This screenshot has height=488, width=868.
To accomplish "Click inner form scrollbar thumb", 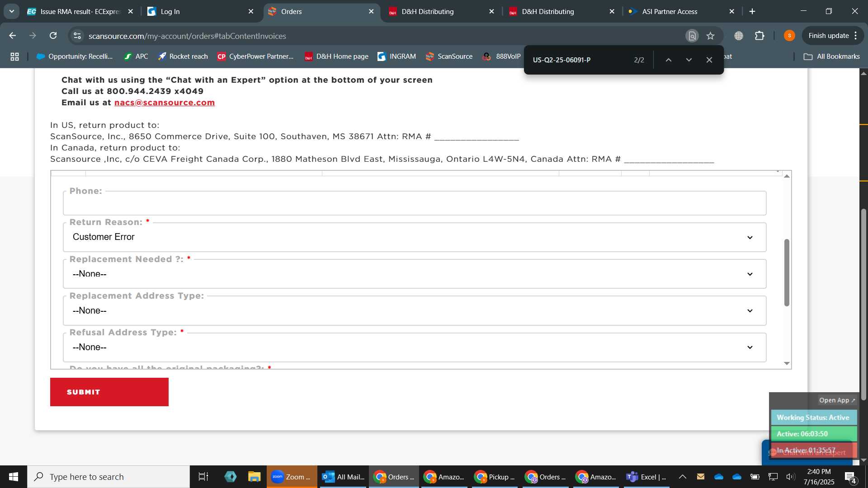I will click(787, 272).
